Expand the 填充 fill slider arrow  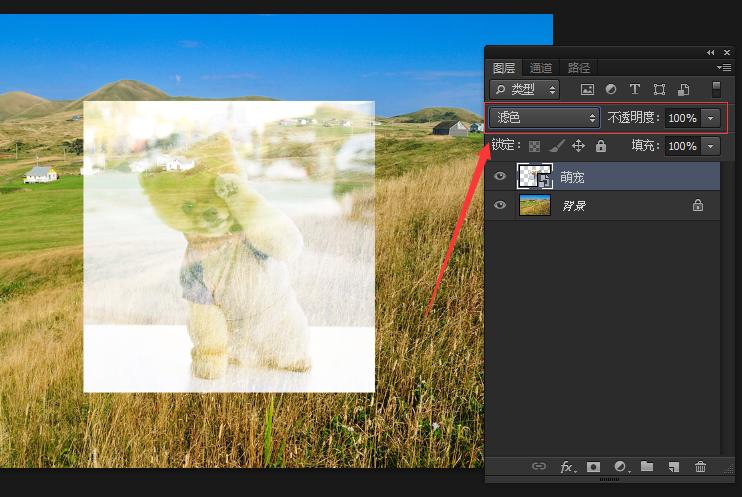pyautogui.click(x=711, y=146)
